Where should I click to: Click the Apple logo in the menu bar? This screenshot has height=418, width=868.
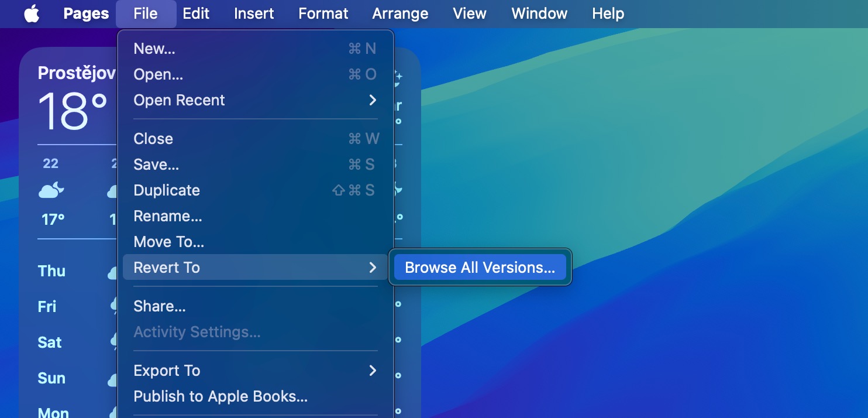pos(32,13)
